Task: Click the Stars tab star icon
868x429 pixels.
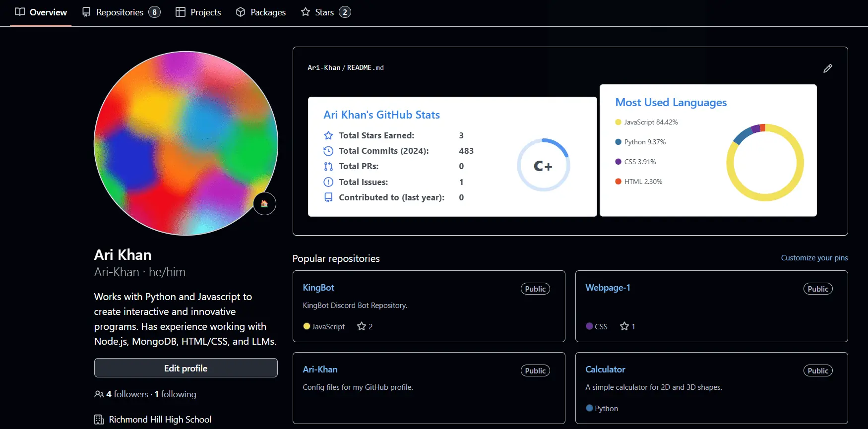Action: [306, 12]
